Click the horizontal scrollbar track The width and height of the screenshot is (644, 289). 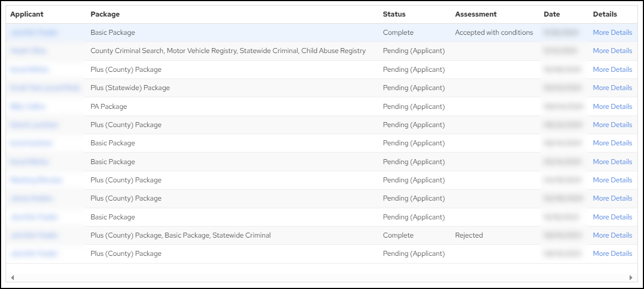point(320,277)
